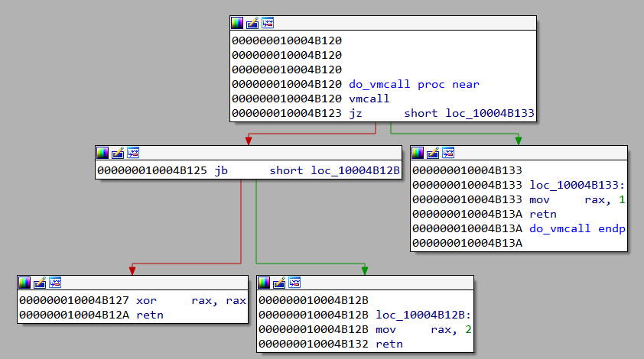Viewport: 644px width, 359px height.
Task: Set node color on loc_10004B12B block
Action: [x=264, y=283]
